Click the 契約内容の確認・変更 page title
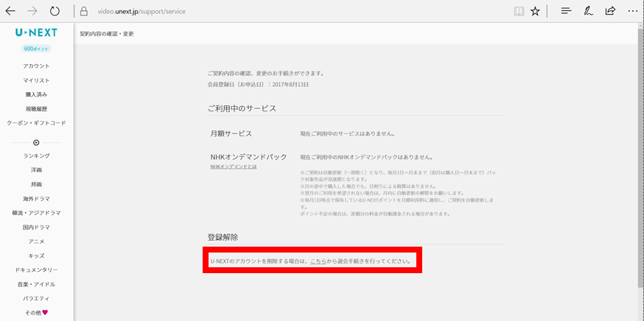Viewport: 644px width, 321px height. (107, 34)
